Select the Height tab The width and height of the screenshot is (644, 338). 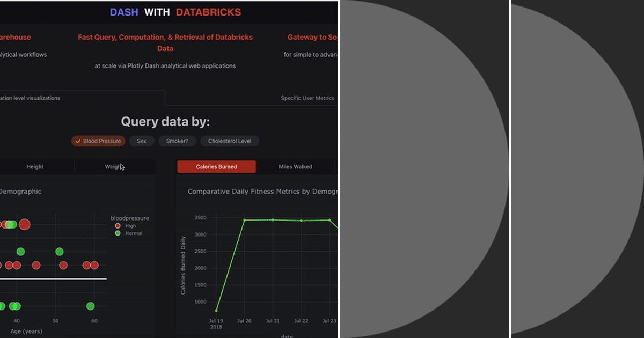coord(34,166)
